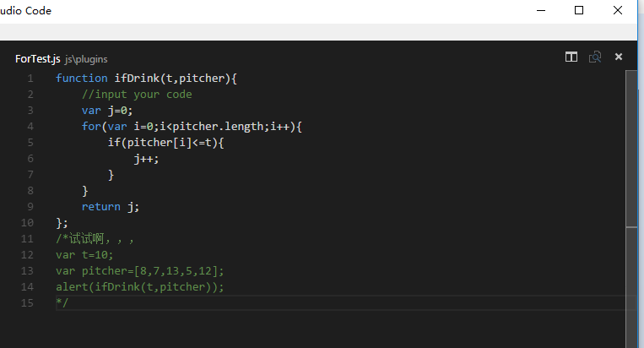Screen dimensions: 644x348
Task: Click the closing comment '*/' on line 15
Action: (62, 302)
